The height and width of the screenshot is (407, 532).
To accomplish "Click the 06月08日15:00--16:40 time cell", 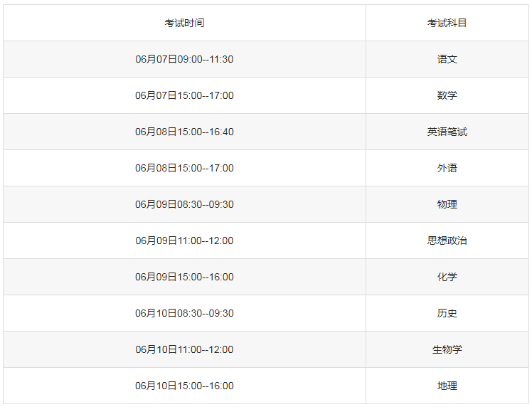I will point(184,132).
